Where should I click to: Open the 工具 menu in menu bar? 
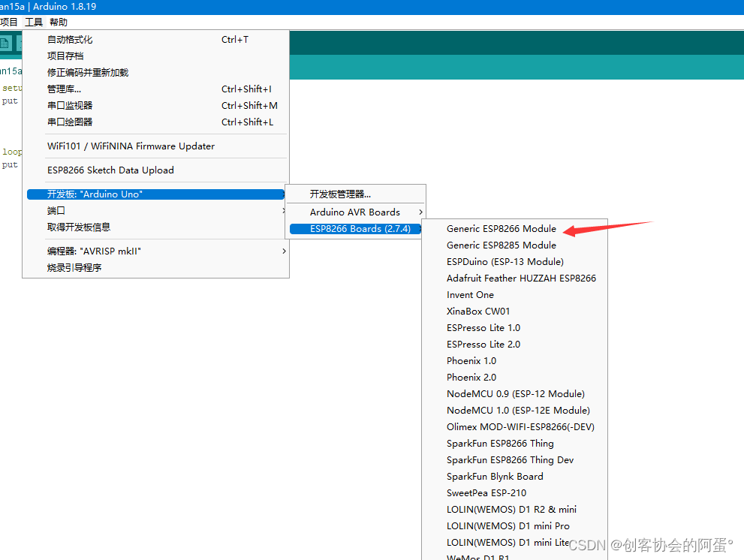click(34, 23)
